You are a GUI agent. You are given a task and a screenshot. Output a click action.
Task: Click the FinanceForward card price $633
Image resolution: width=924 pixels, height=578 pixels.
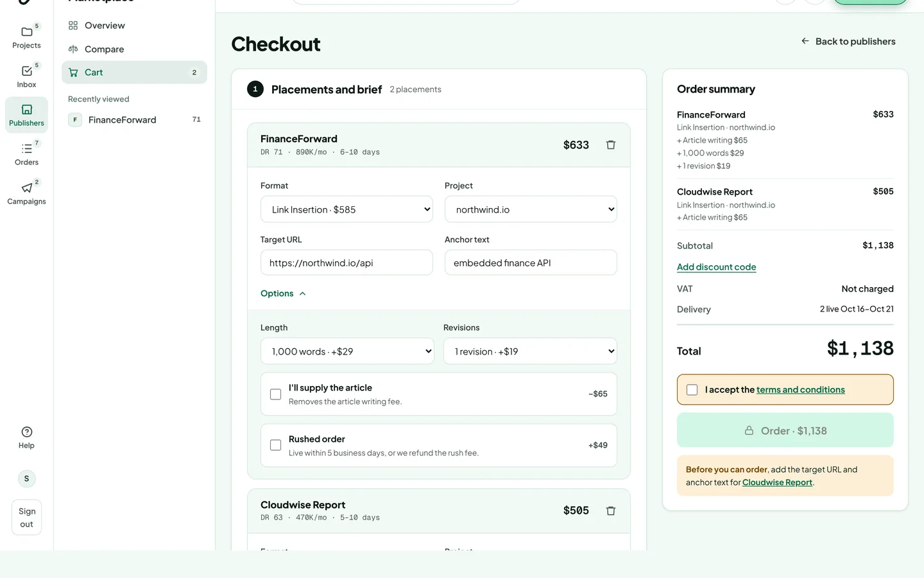(x=576, y=145)
